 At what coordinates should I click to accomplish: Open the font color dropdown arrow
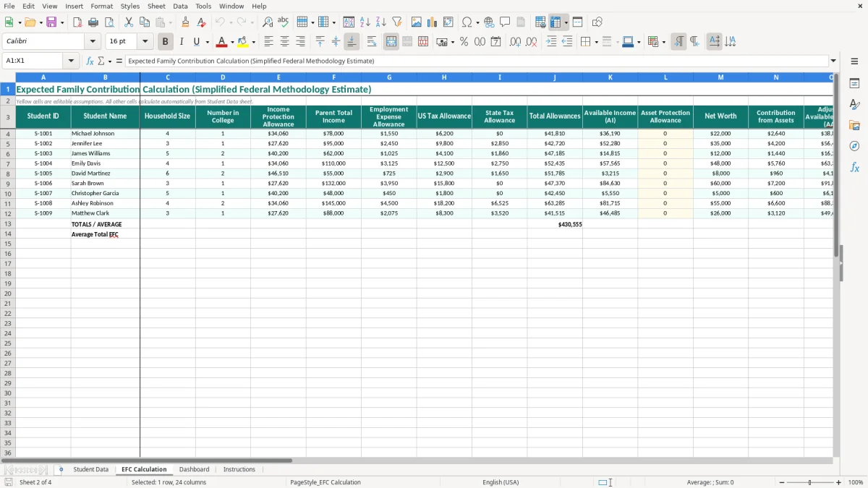232,42
